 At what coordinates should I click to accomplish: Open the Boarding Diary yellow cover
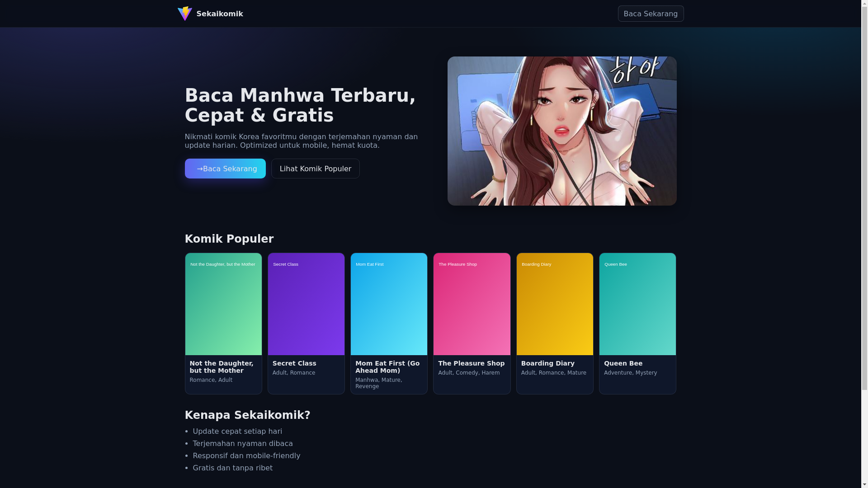pyautogui.click(x=555, y=304)
